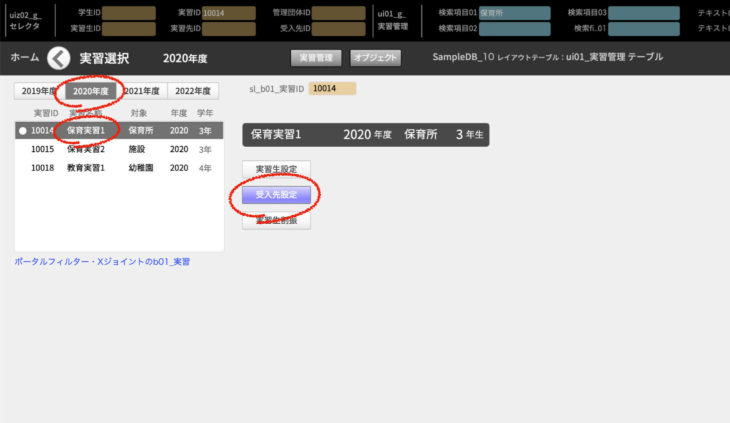Click the button below 受入先設定
The height and width of the screenshot is (423, 730).
[x=276, y=219]
